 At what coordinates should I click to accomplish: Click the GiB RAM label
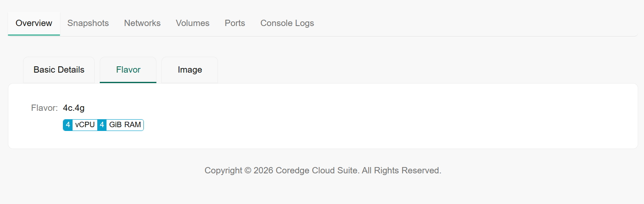pos(125,125)
